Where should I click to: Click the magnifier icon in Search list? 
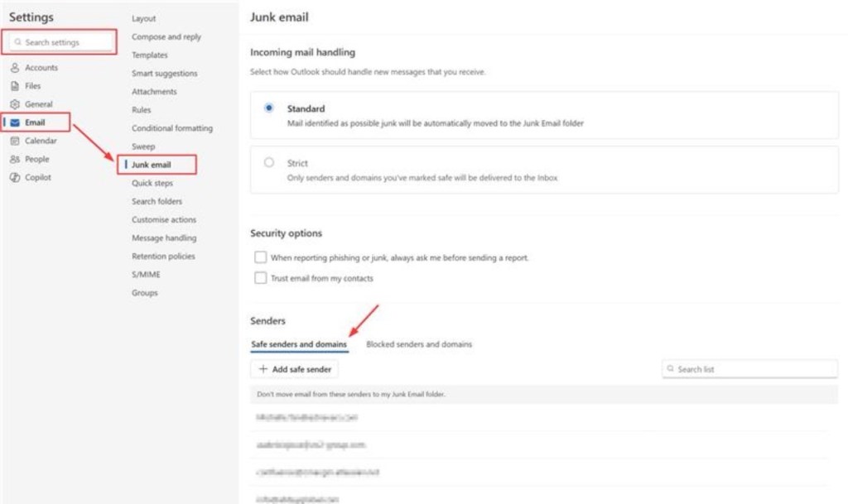[671, 369]
